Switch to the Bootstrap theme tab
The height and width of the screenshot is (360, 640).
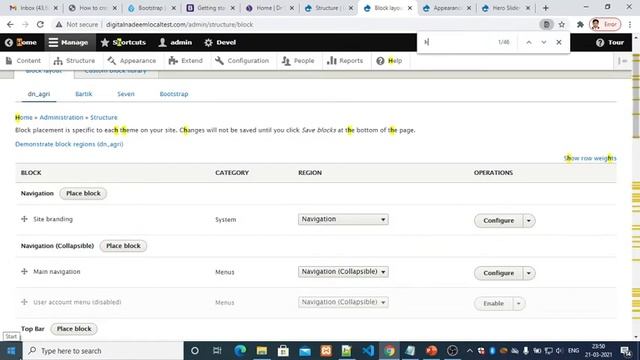(x=174, y=94)
